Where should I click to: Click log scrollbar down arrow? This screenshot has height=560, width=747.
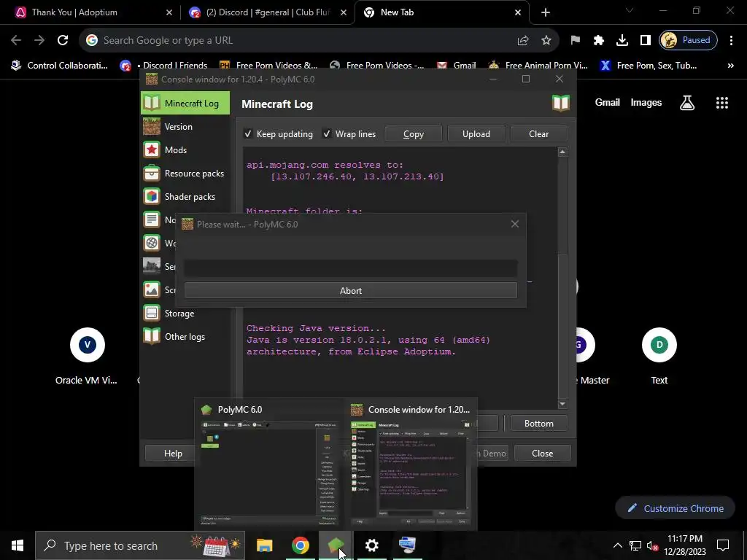point(562,404)
